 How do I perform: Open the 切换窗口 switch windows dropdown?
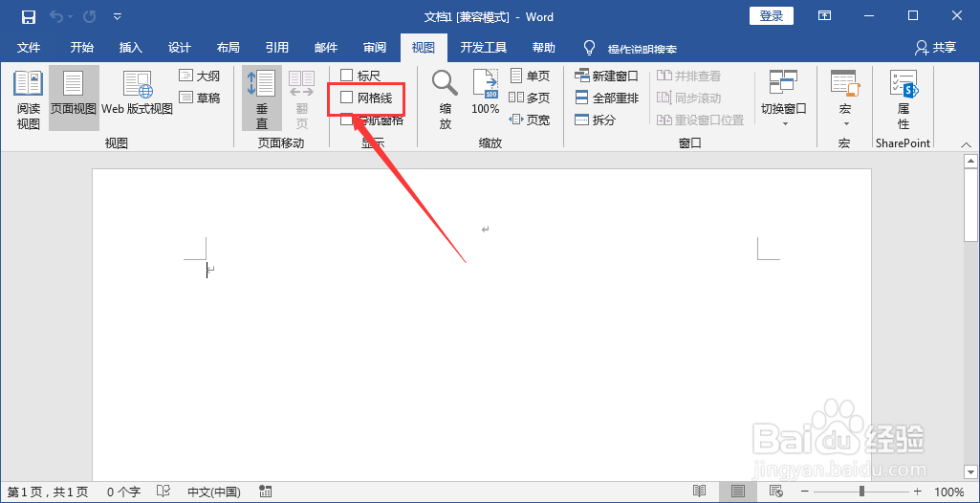click(x=783, y=99)
